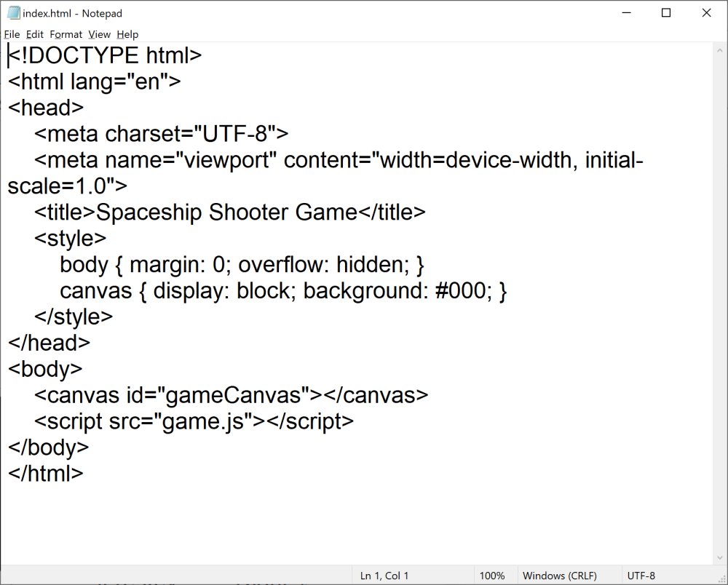728x585 pixels.
Task: Click the 'Spaceship Shooter Game' title text
Action: point(226,212)
